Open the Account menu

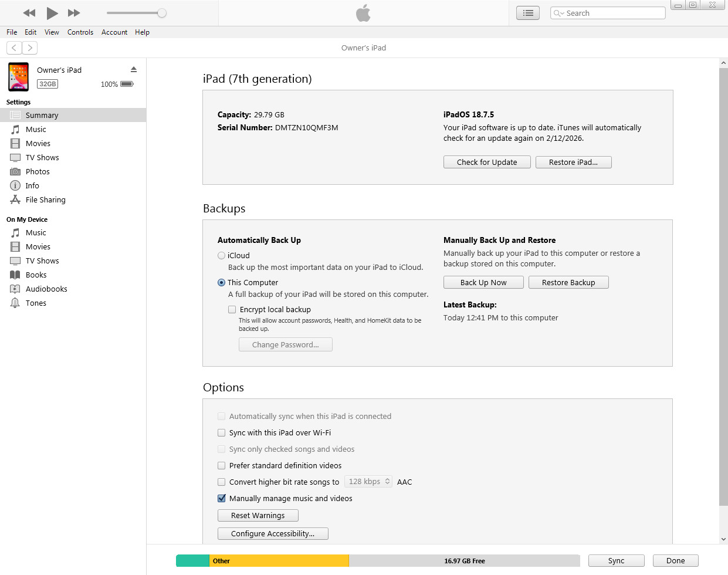point(114,32)
